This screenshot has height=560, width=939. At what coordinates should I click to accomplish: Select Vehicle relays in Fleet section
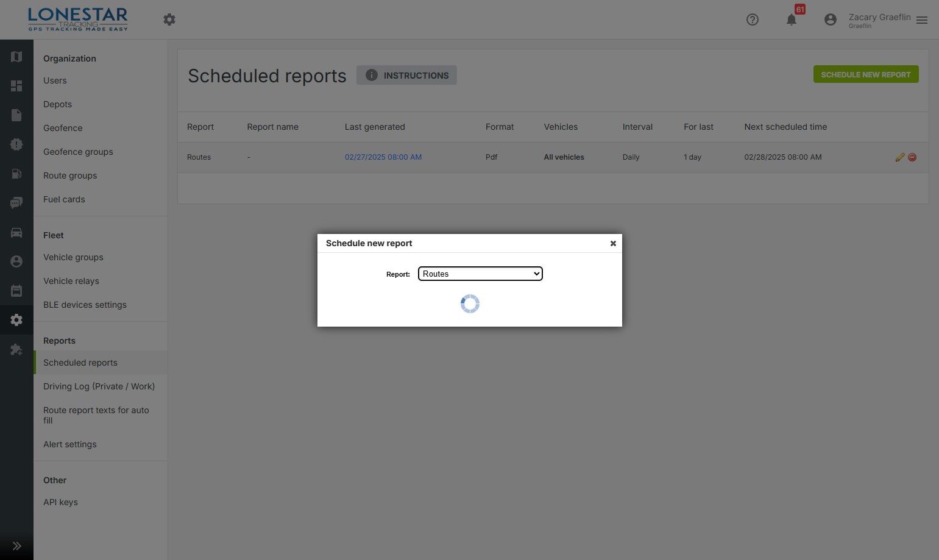point(71,281)
